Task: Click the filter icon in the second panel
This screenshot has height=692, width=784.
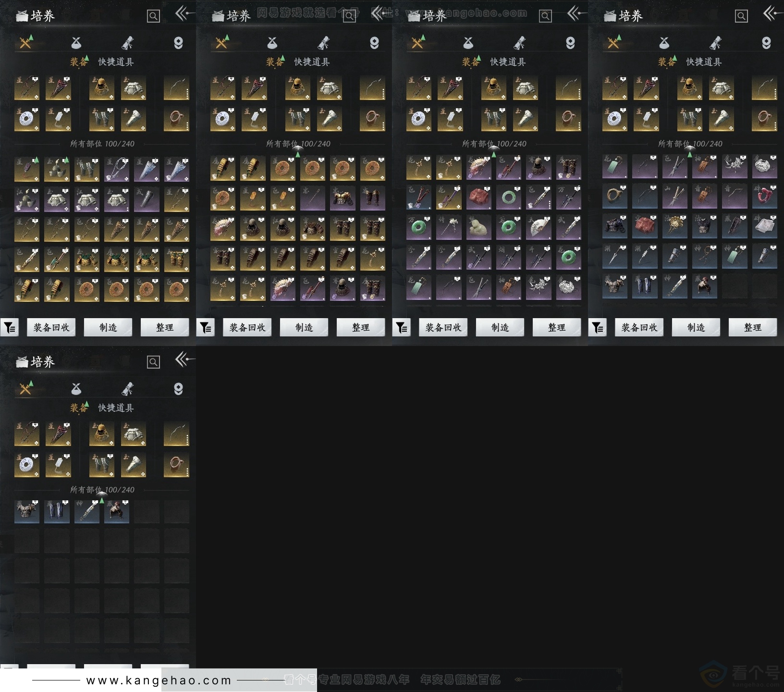Action: tap(206, 328)
